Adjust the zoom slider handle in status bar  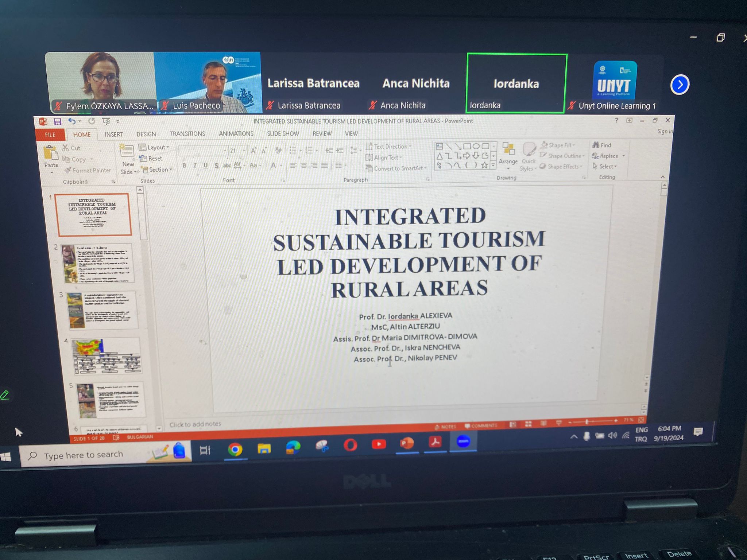tap(586, 422)
